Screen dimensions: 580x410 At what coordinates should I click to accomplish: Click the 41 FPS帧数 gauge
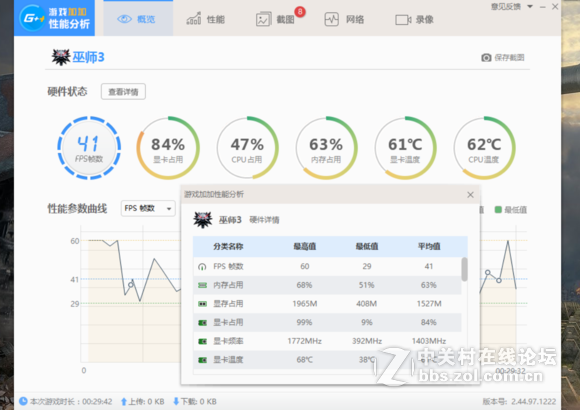[x=89, y=148]
